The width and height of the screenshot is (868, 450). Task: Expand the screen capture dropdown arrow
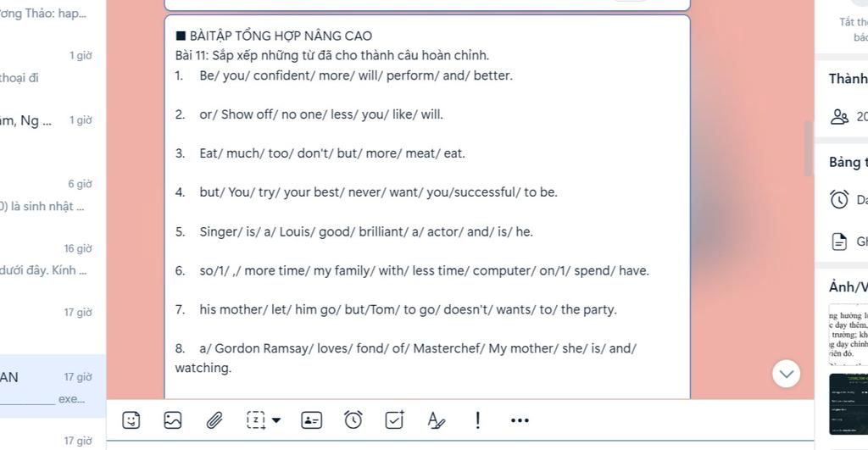click(276, 420)
